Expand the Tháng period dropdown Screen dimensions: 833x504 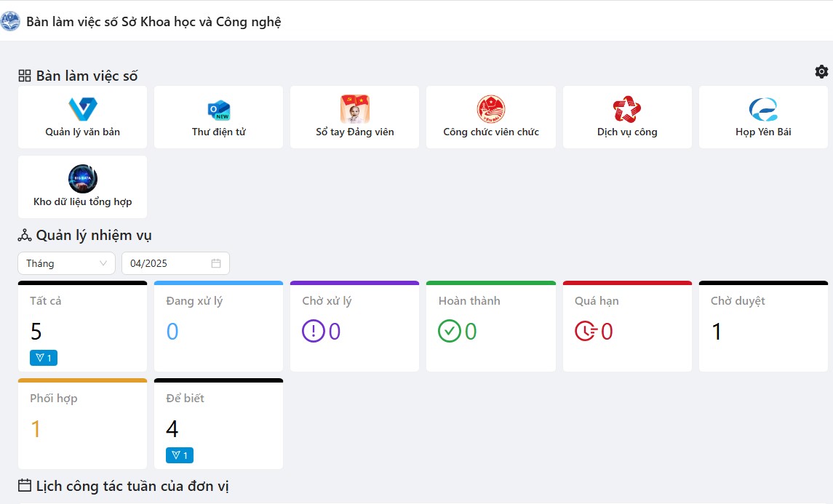tap(66, 263)
